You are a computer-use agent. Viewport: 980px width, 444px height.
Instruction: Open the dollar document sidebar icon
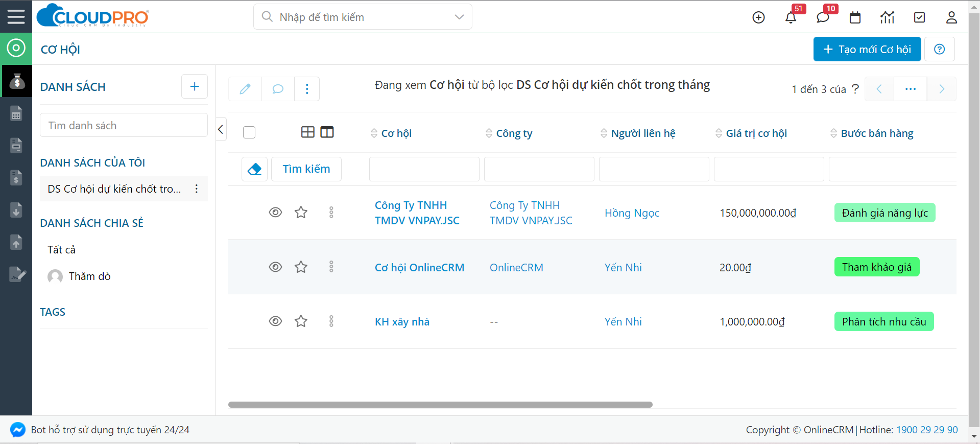point(16,178)
